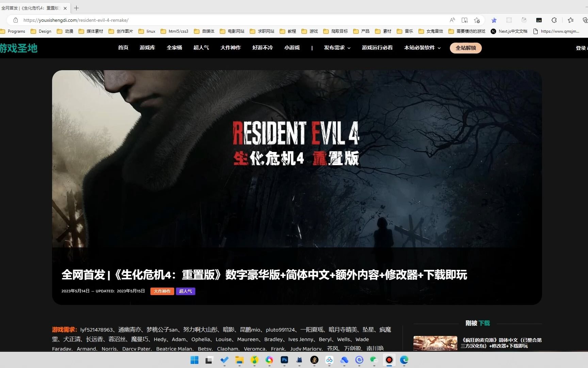Click the 游戏圣地 site logo
The height and width of the screenshot is (368, 588).
19,48
